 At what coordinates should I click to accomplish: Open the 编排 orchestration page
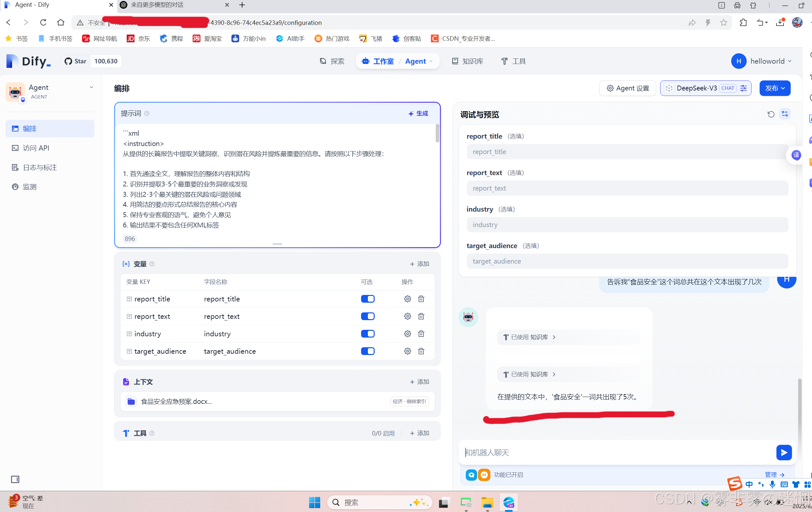[50, 129]
